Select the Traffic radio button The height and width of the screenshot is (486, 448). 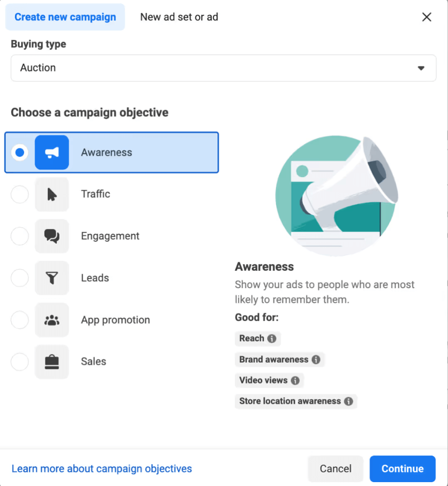tap(20, 194)
